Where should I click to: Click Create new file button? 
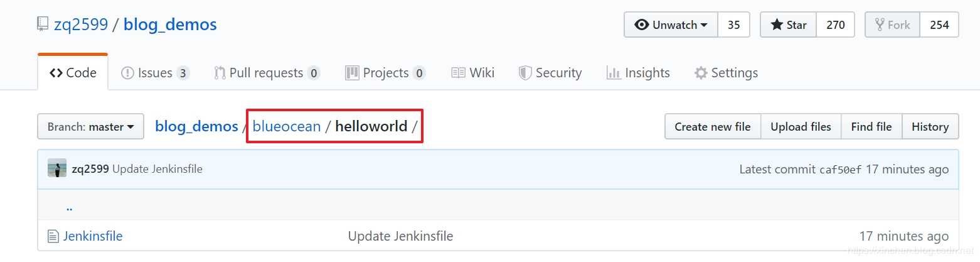tap(712, 126)
